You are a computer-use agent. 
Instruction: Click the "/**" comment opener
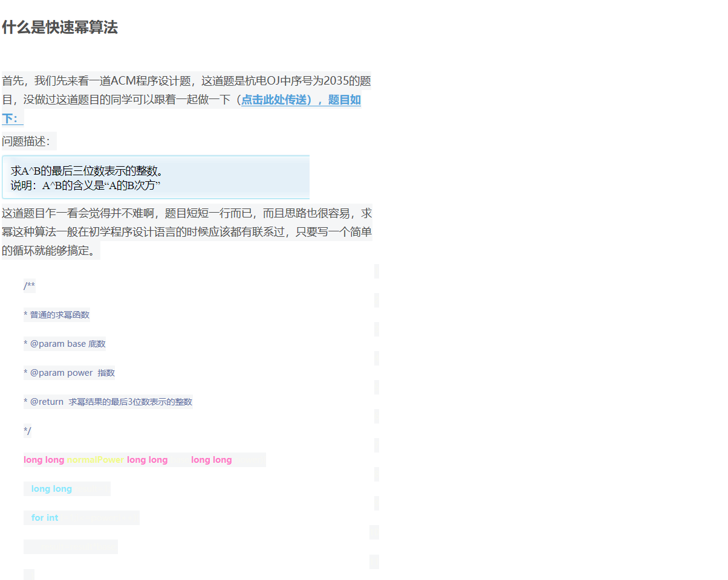[29, 285]
